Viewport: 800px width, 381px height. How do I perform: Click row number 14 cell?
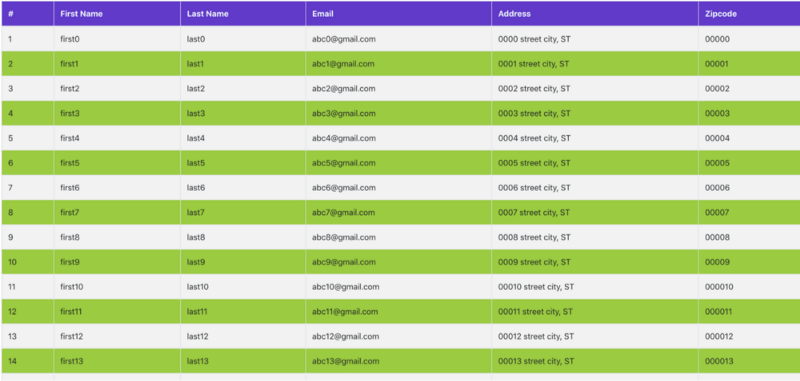pos(28,361)
